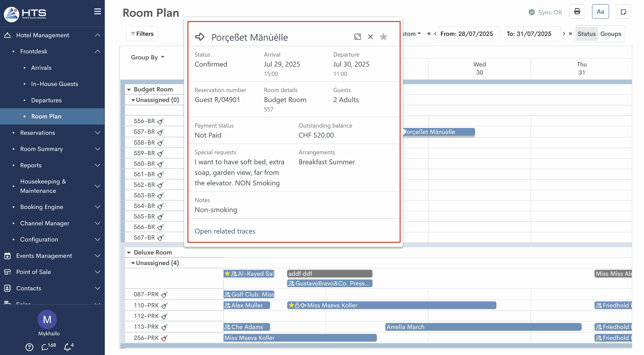Open the Group By dropdown

coord(148,57)
